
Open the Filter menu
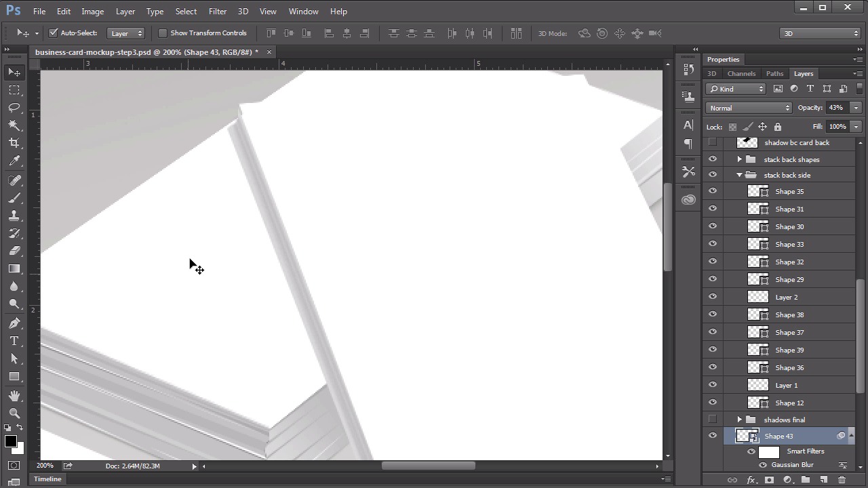click(x=218, y=12)
